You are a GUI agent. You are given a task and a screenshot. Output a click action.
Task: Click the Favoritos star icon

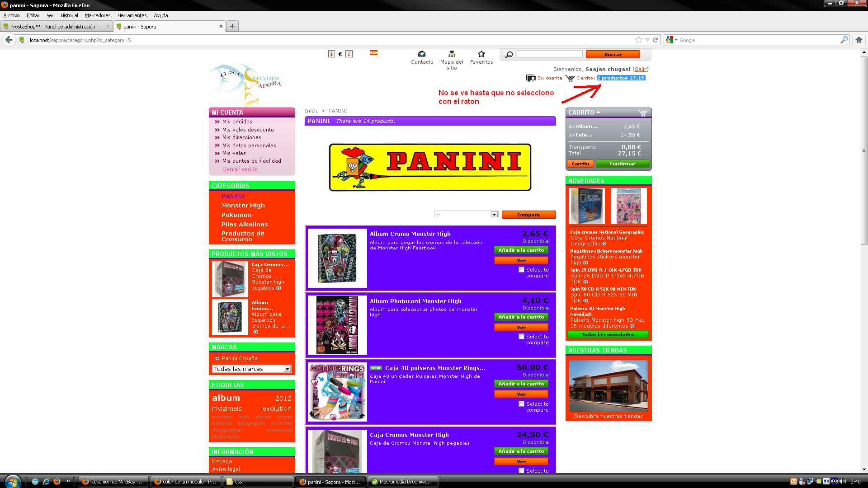[x=481, y=54]
